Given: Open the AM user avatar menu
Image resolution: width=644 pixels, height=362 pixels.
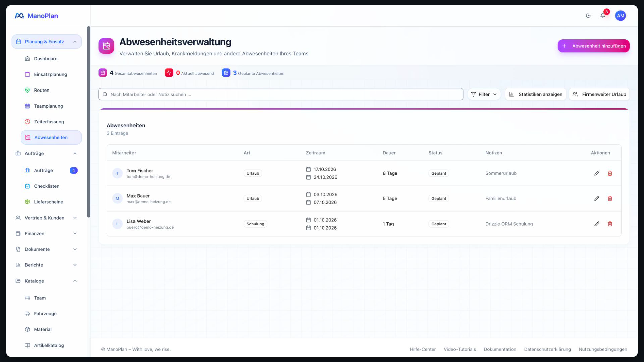Looking at the screenshot, I should click(x=620, y=16).
